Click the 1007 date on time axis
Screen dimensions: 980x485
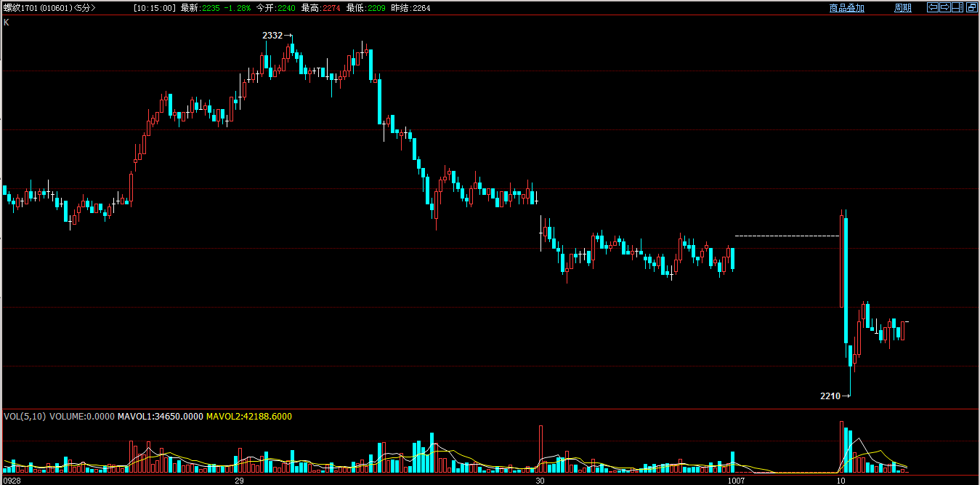coord(737,481)
